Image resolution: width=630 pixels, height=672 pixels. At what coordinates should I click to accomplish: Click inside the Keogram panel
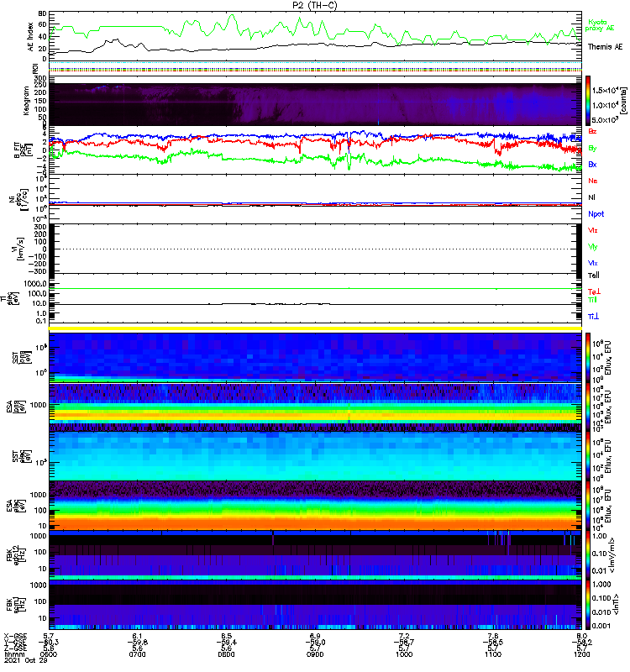tap(315, 104)
